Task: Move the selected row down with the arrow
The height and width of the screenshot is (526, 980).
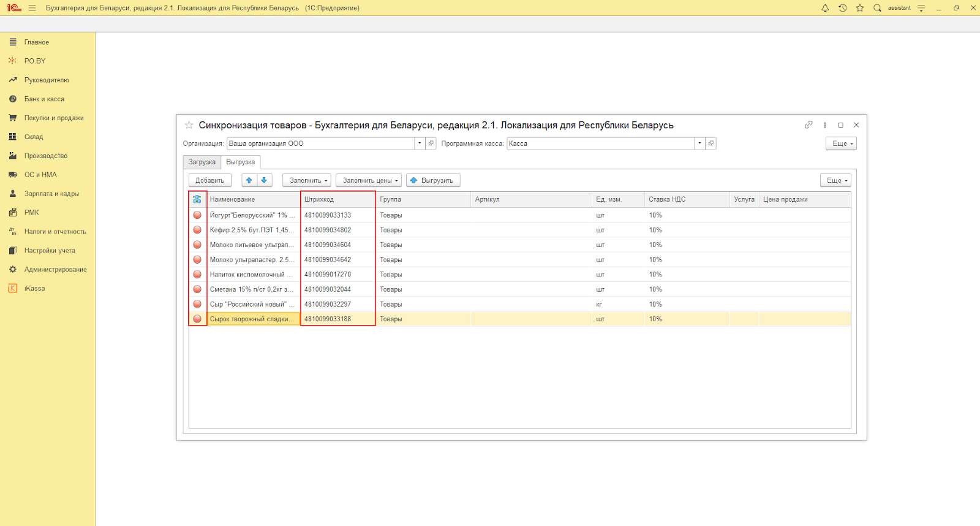Action: pos(264,180)
